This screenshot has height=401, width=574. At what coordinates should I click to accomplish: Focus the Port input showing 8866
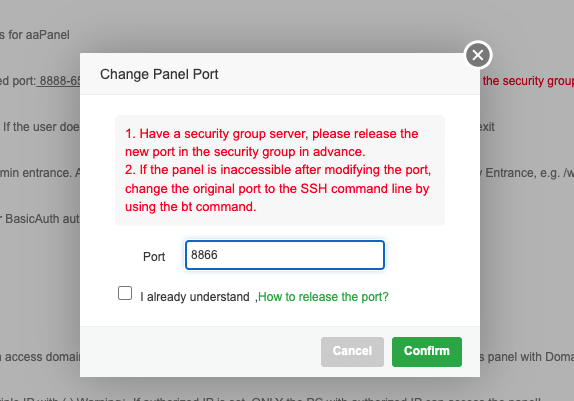(284, 255)
